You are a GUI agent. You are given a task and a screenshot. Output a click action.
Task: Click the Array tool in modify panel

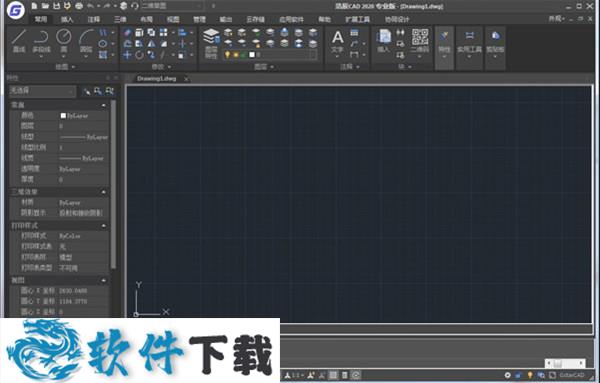click(163, 33)
